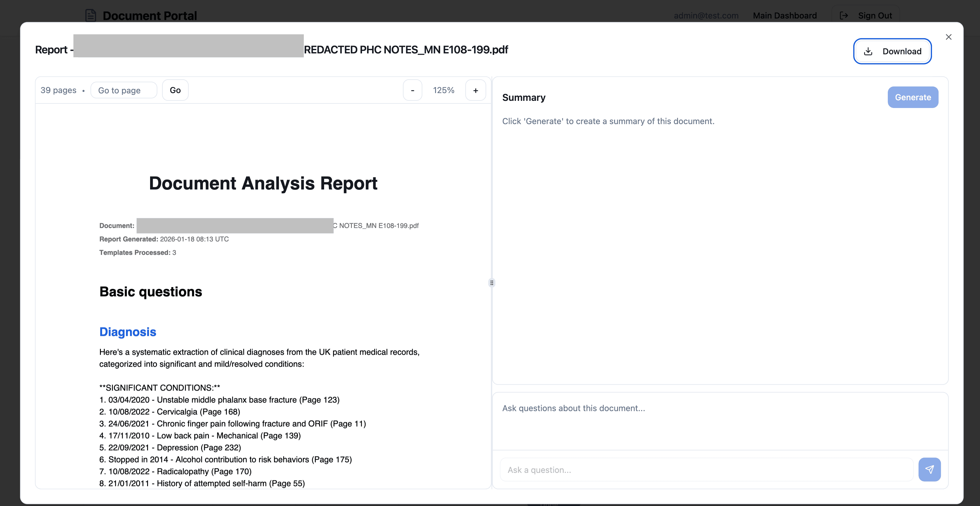Image resolution: width=980 pixels, height=506 pixels.
Task: Click the panel resize drag handle
Action: click(x=491, y=283)
